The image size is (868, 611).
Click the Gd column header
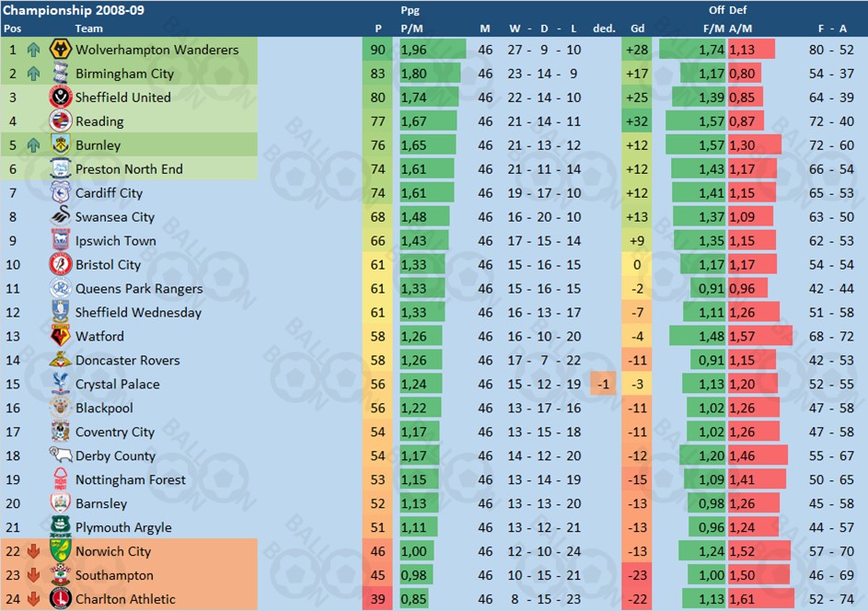(x=637, y=29)
